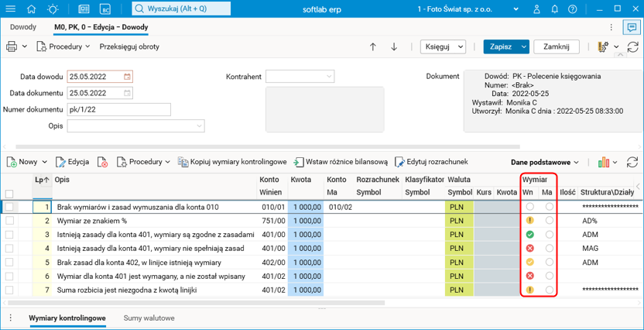
Task: Toggle the select-all checkbox in grid header
Action: (x=9, y=194)
